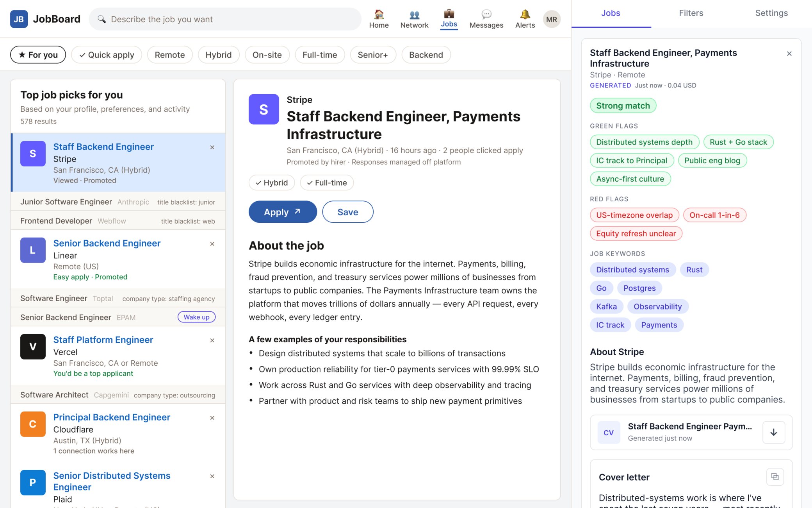Screen dimensions: 812x508
Task: Toggle the Remote filter chip
Action: 169,55
